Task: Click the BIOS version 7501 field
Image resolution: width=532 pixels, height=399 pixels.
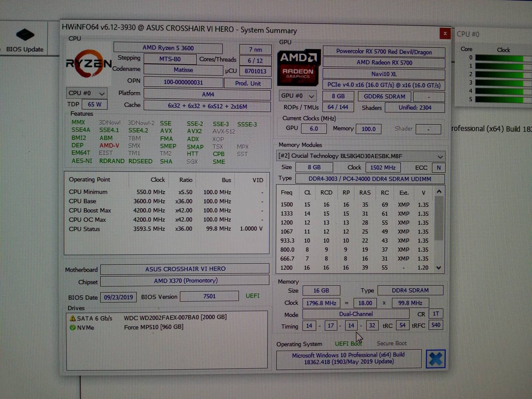Action: pos(209,296)
